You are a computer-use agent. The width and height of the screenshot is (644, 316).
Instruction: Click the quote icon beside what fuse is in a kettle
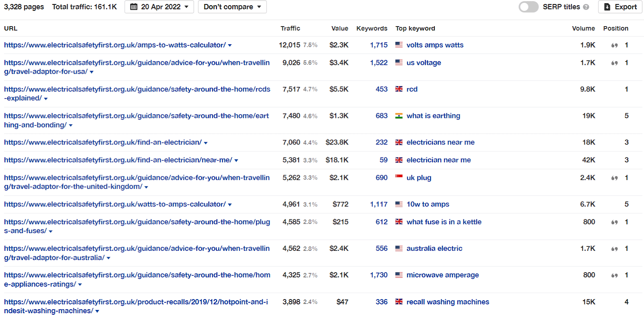click(614, 222)
